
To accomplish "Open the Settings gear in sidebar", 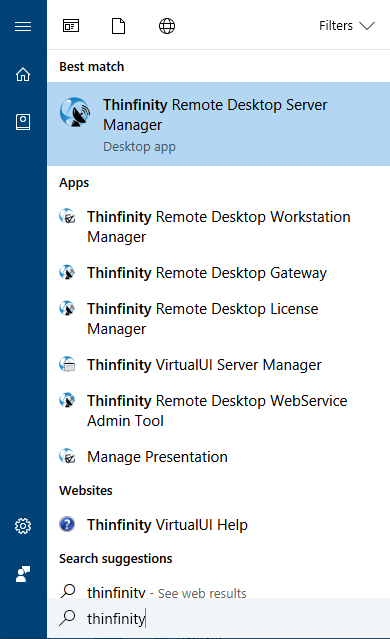I will [23, 526].
